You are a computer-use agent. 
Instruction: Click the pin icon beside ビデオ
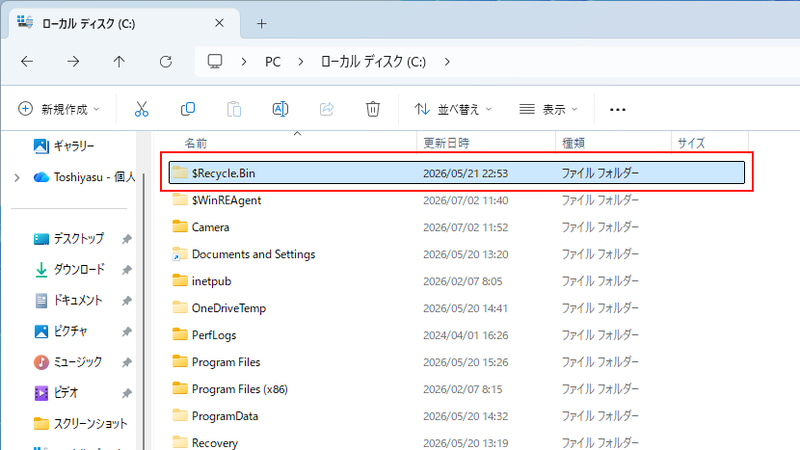(127, 393)
